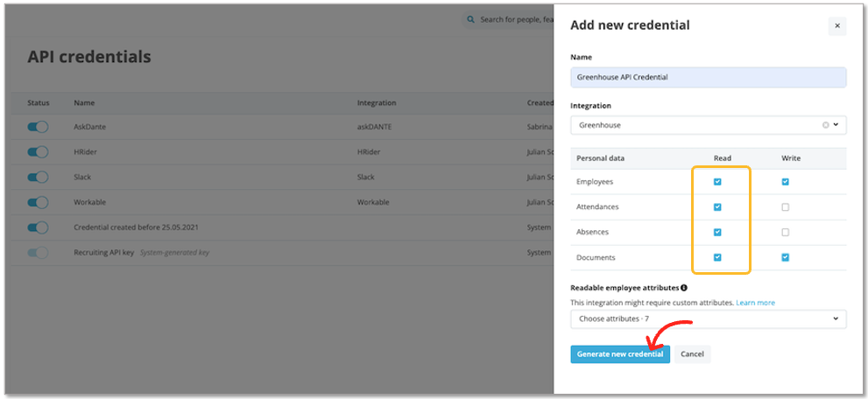Select the AskDante name cell
Image resolution: width=868 pixels, height=399 pixels.
(x=89, y=127)
